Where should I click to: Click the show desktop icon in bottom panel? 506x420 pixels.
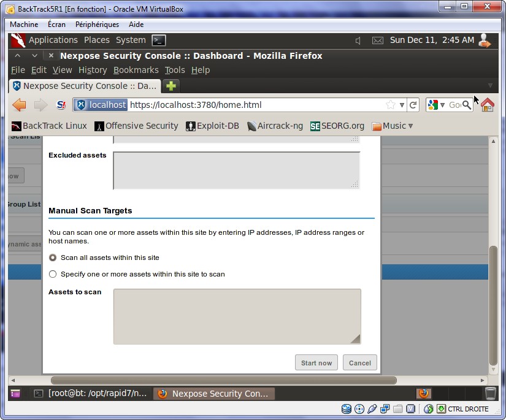pos(15,394)
